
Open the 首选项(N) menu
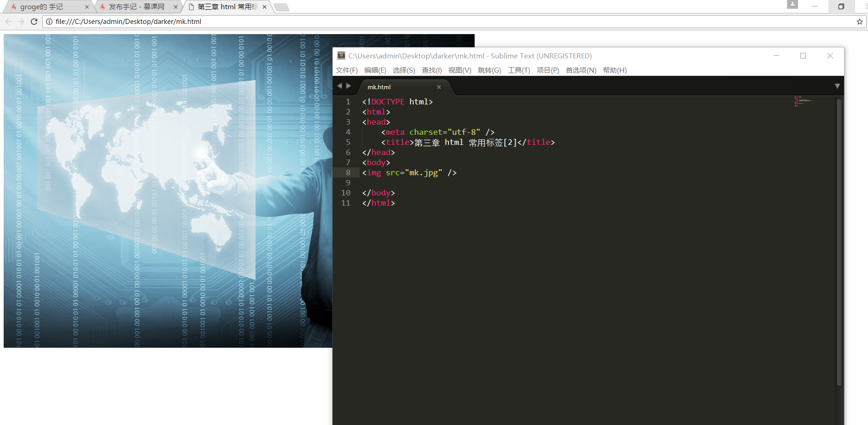(581, 70)
